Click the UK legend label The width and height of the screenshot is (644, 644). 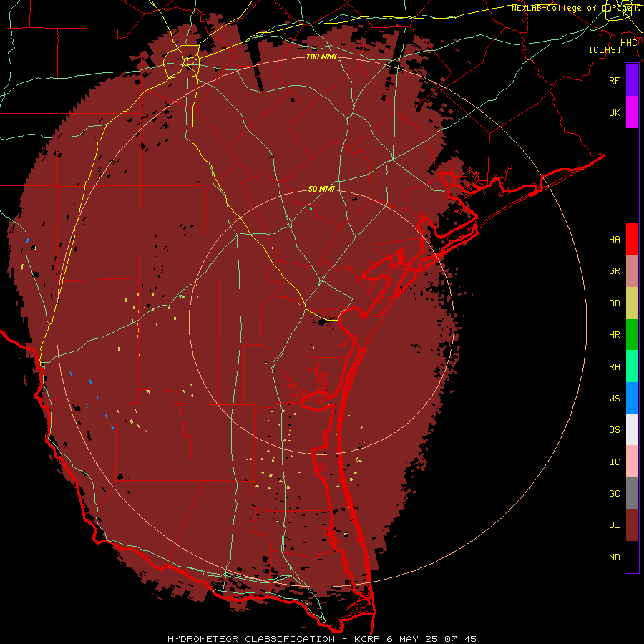(615, 112)
